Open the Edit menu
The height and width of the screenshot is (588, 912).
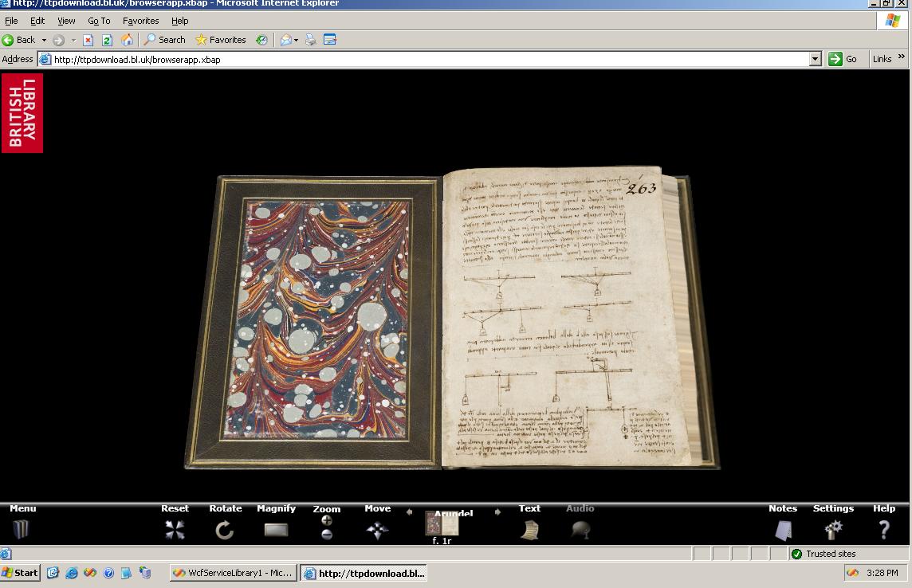click(37, 21)
